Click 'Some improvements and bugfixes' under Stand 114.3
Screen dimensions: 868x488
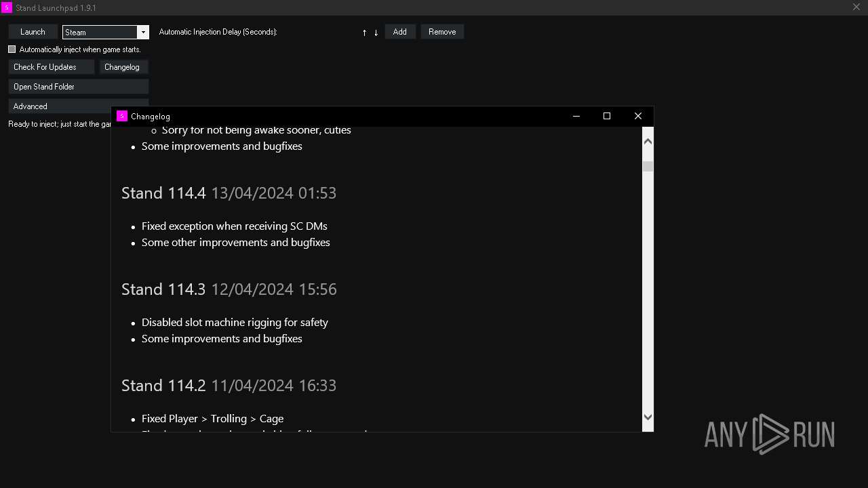click(x=222, y=339)
